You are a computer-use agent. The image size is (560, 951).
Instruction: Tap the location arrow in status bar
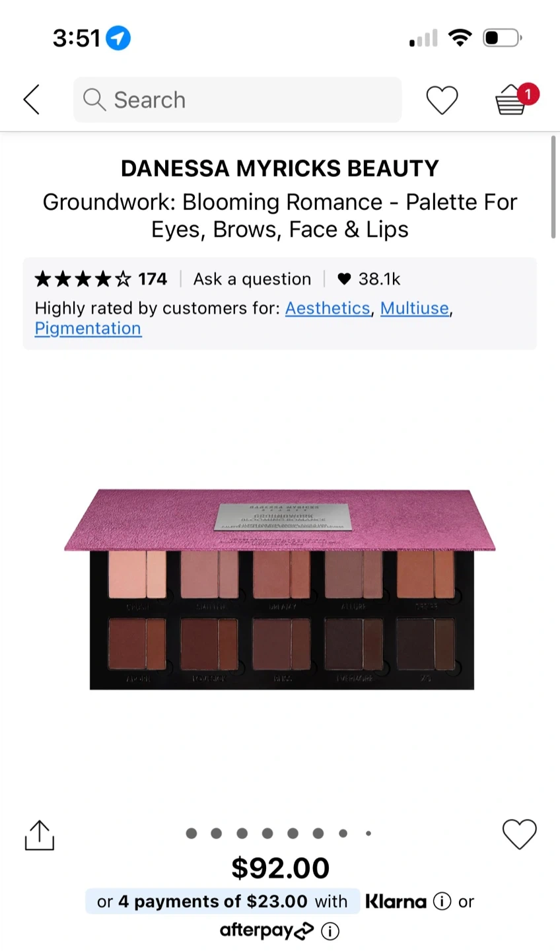[118, 38]
